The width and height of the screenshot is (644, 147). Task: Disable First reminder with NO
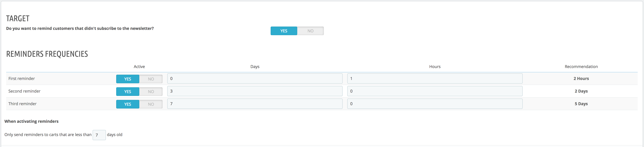click(x=151, y=79)
